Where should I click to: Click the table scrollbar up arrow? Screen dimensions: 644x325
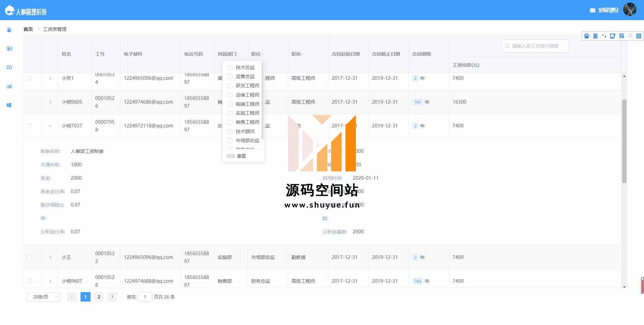click(x=624, y=76)
